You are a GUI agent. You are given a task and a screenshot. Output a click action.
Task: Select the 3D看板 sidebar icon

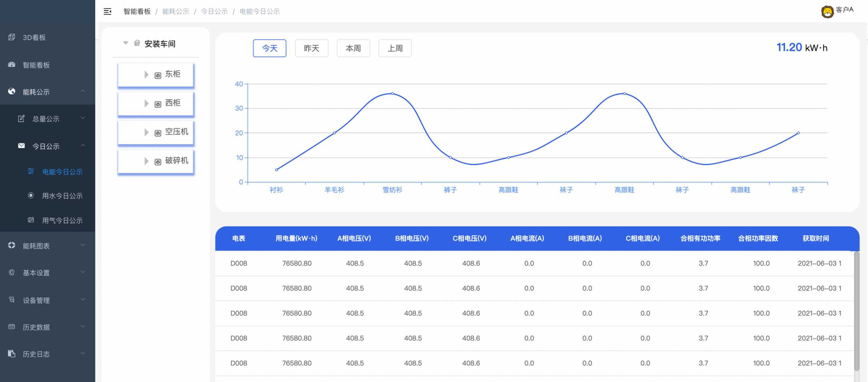pyautogui.click(x=11, y=37)
